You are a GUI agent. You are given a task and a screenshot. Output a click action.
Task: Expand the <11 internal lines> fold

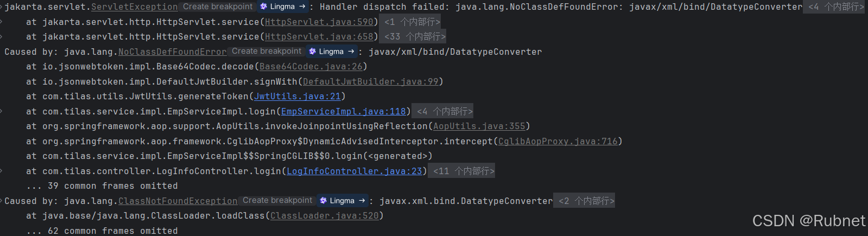coord(461,171)
